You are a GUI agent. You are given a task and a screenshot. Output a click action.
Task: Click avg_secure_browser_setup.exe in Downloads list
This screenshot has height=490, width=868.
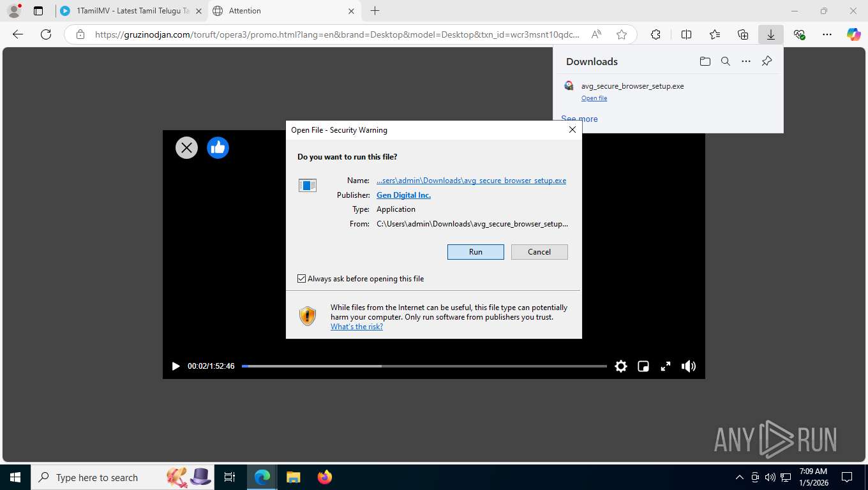tap(632, 86)
